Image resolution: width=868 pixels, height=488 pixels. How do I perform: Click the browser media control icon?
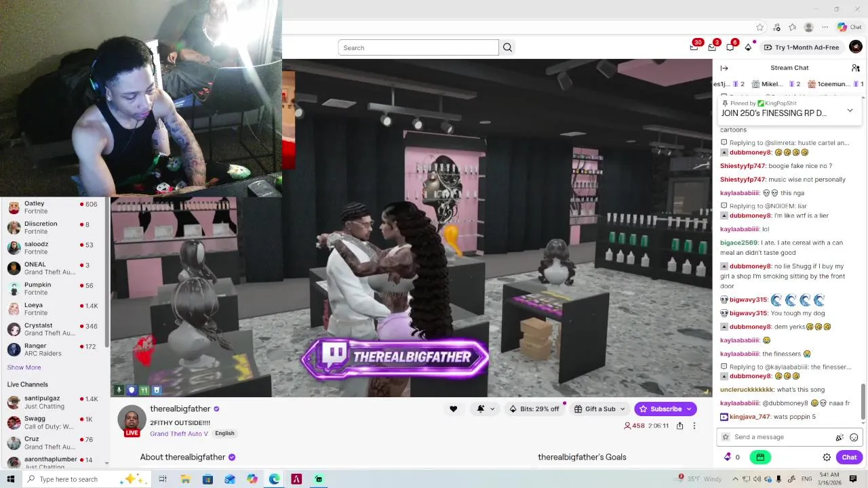[x=776, y=27]
